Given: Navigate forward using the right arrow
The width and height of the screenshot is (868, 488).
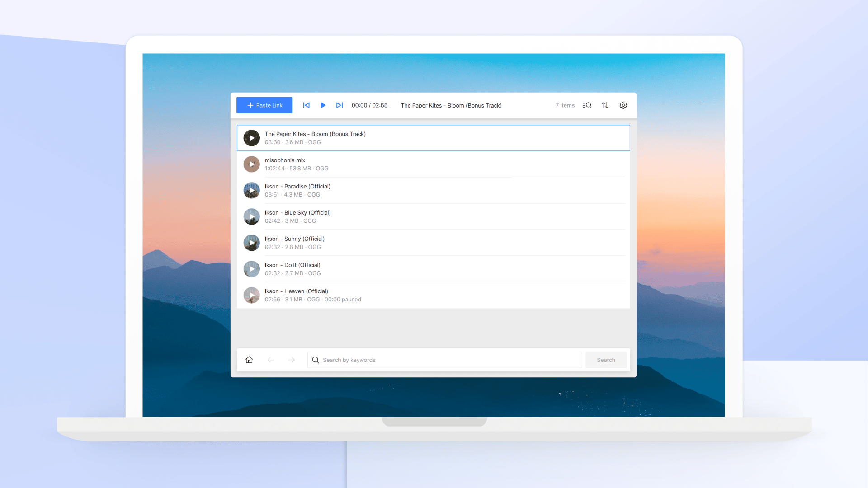Looking at the screenshot, I should [x=292, y=360].
